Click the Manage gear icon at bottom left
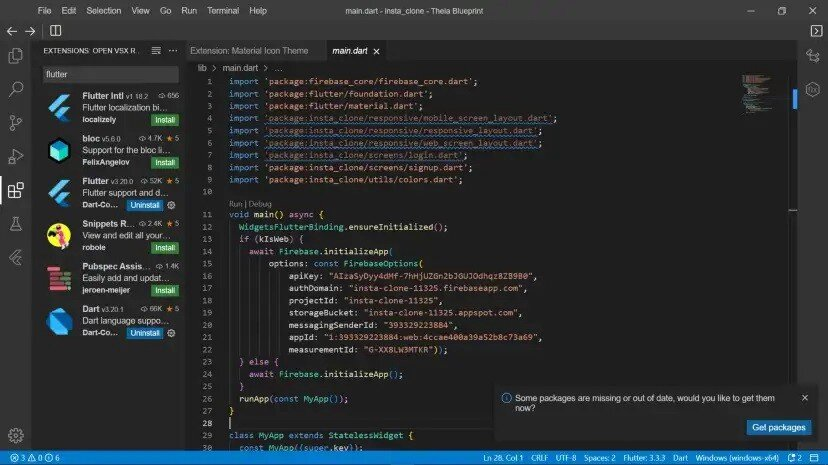 pyautogui.click(x=16, y=435)
